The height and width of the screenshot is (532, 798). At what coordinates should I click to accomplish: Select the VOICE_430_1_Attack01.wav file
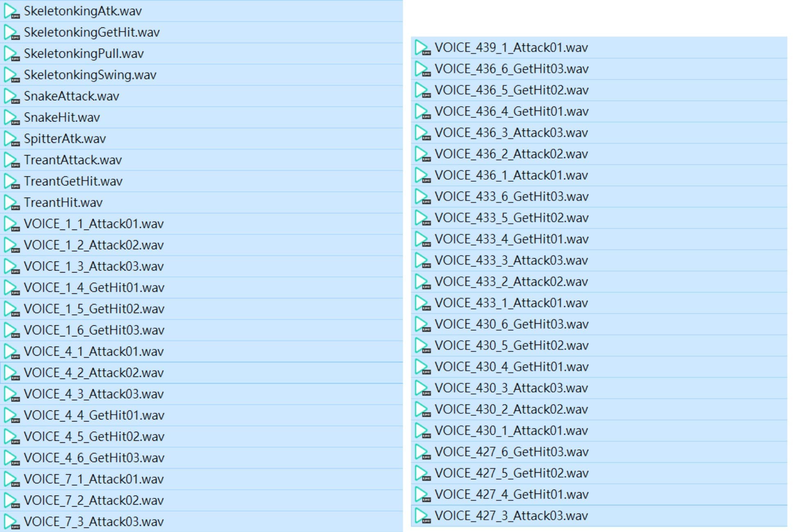coord(511,431)
